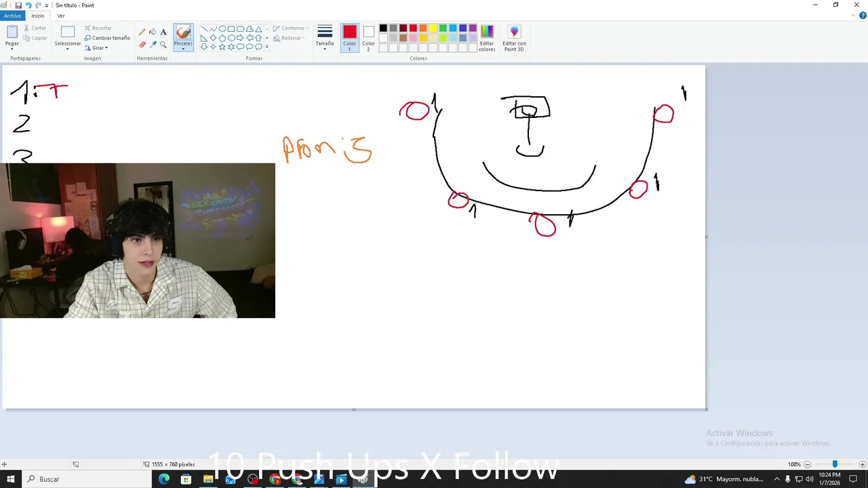Image resolution: width=868 pixels, height=488 pixels.
Task: Expand the Formas shapes gallery
Action: click(267, 47)
